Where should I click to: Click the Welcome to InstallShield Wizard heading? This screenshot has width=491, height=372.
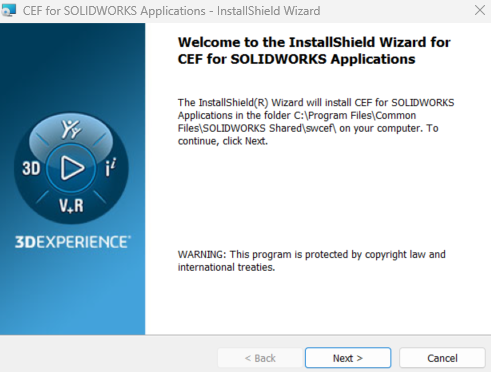tap(314, 51)
